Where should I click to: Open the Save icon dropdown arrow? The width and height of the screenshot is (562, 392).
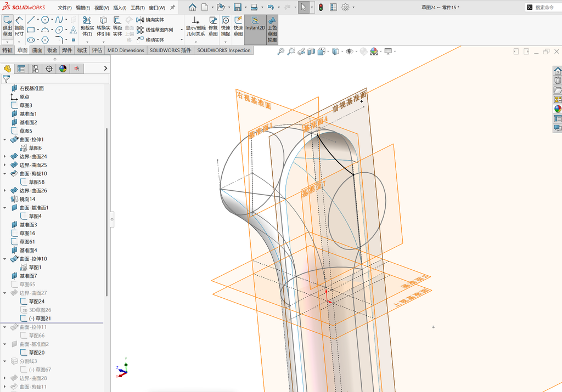tap(245, 7)
